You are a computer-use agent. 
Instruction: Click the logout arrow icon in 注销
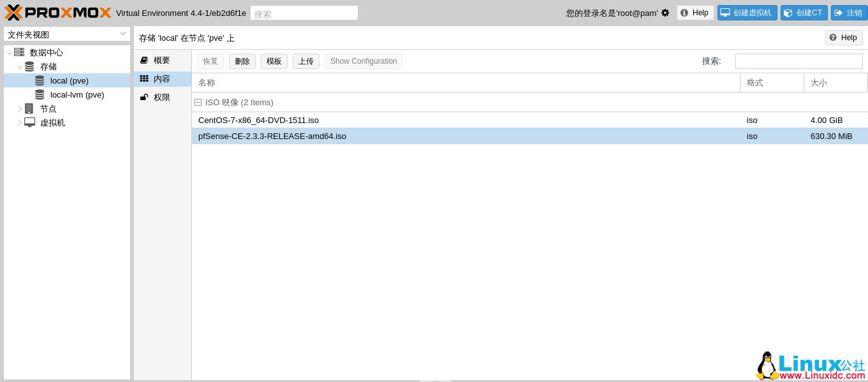[839, 13]
